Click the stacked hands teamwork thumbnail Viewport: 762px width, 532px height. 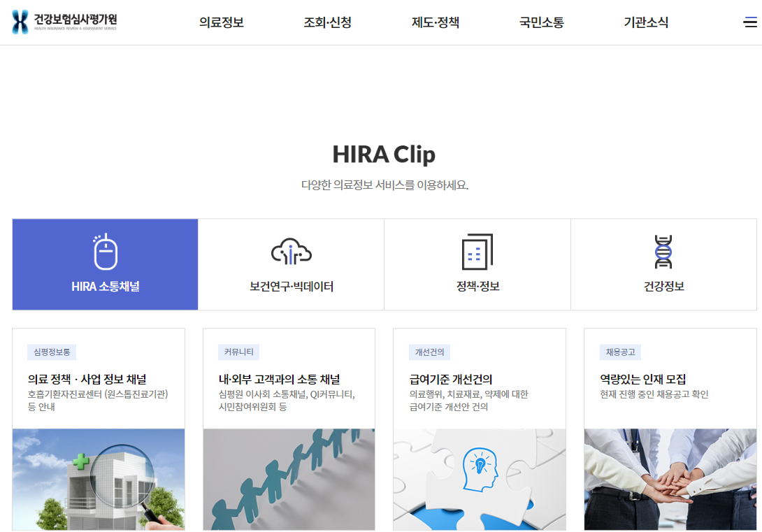point(670,479)
